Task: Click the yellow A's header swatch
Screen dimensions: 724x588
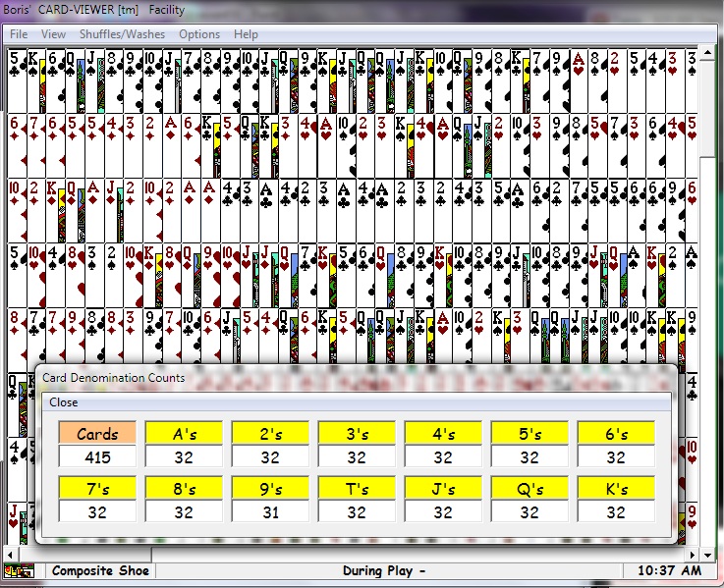Action: point(184,433)
